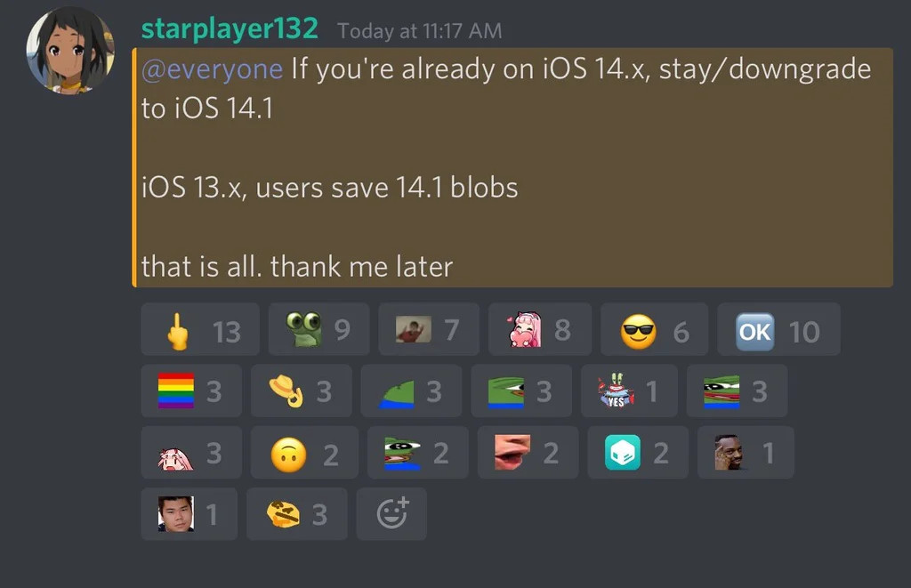Click the dancing person reaction with 7

pyautogui.click(x=429, y=329)
